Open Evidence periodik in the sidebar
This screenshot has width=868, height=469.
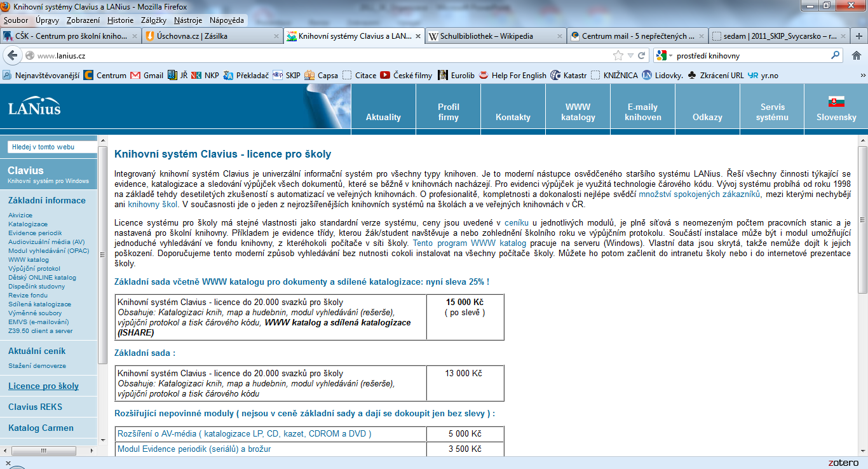tap(36, 233)
